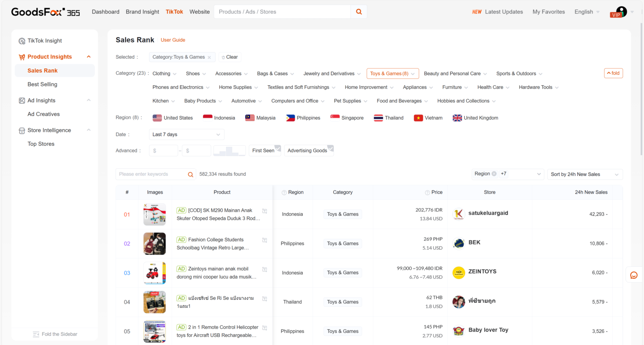The image size is (644, 345).
Task: Open the Sort by 24h New Sales dropdown
Action: (584, 174)
